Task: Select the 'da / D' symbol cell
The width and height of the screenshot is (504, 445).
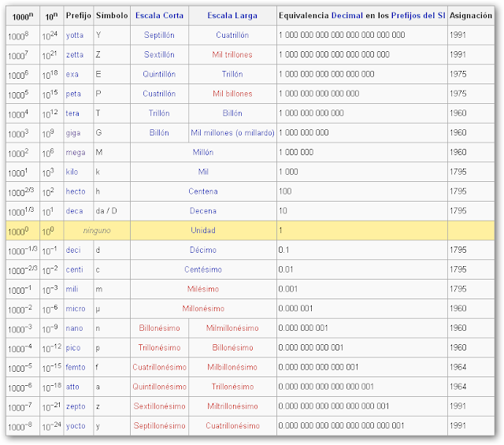Action: click(106, 211)
